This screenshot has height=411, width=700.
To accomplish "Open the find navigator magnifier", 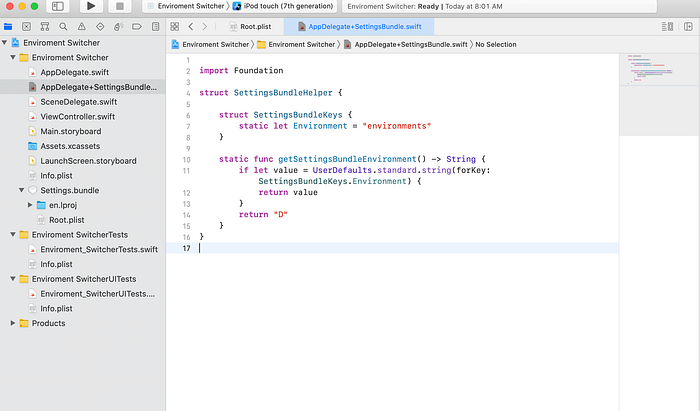I will pos(63,27).
